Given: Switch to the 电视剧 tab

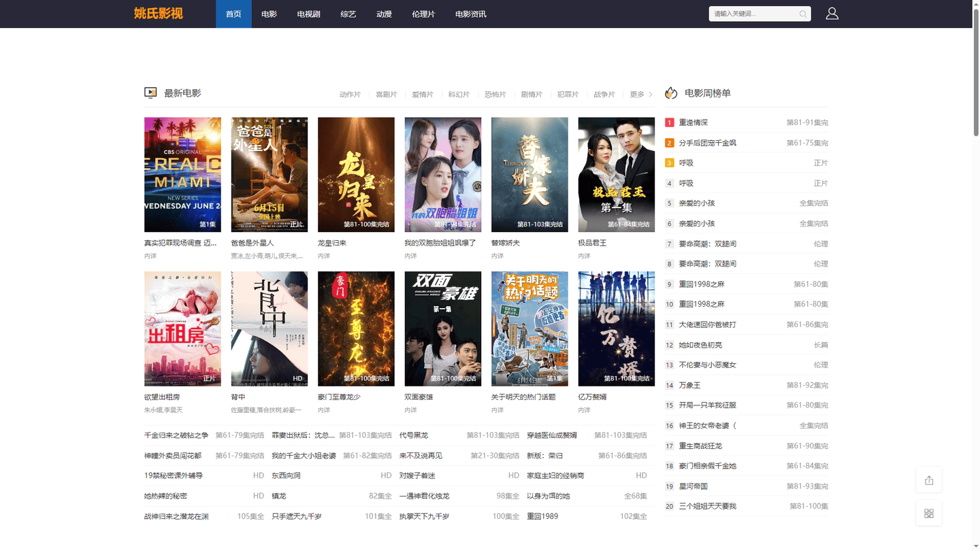Looking at the screenshot, I should pos(309,14).
